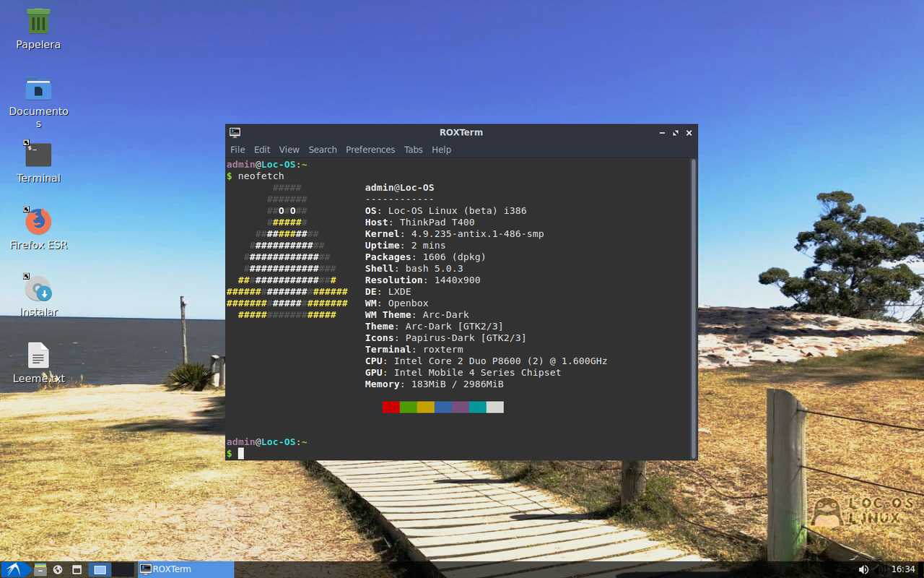This screenshot has width=924, height=578.
Task: Switch to the second workspace in pager
Action: tap(123, 569)
